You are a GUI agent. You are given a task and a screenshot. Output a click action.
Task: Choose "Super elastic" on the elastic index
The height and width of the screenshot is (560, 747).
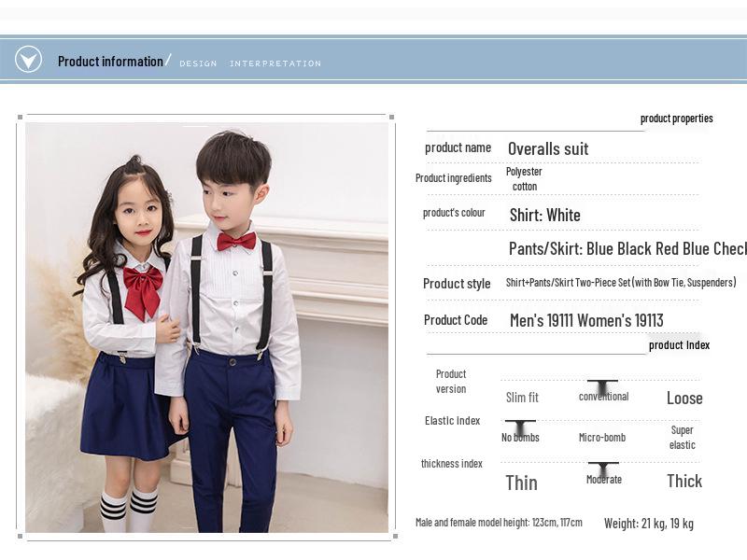pos(682,437)
